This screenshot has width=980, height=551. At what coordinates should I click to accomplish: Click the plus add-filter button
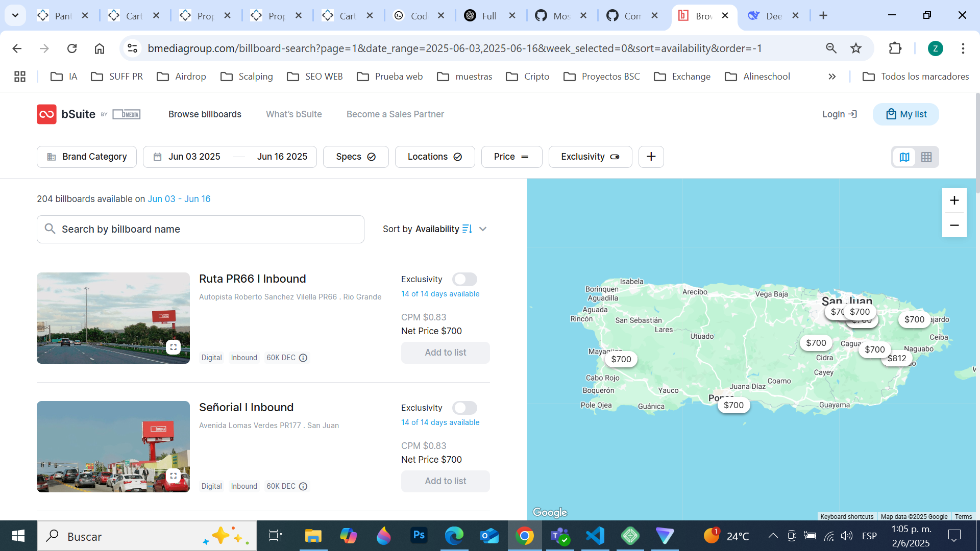pyautogui.click(x=651, y=157)
